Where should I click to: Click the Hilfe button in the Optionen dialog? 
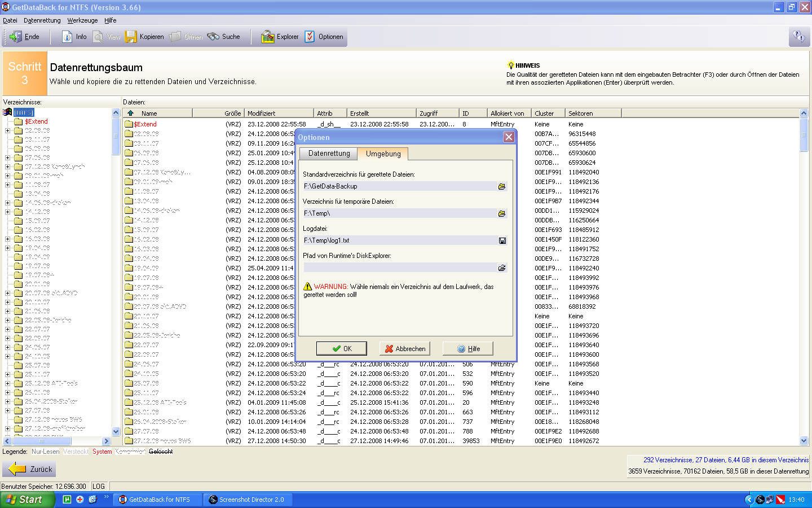click(x=468, y=348)
